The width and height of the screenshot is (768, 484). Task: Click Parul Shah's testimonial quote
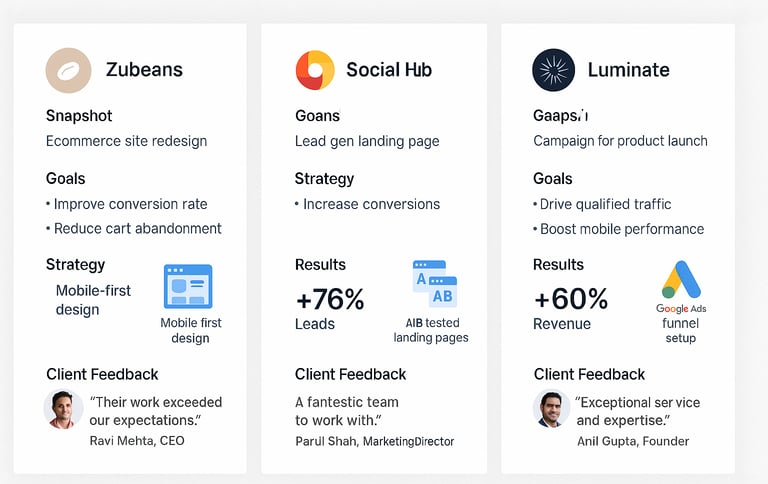coord(347,411)
